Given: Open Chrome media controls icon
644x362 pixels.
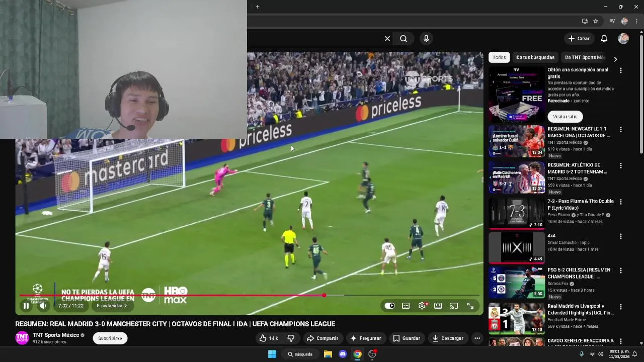Looking at the screenshot, I should tap(612, 21).
